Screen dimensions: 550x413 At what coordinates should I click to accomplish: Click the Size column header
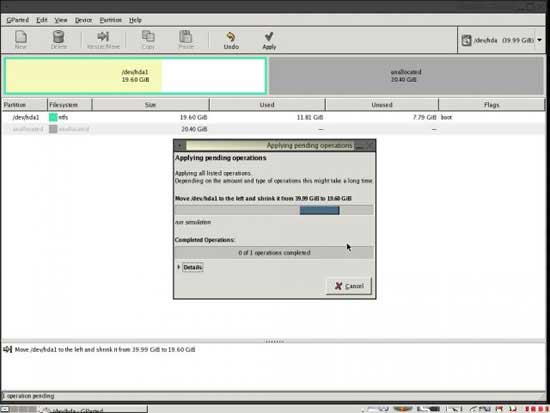[x=150, y=105]
